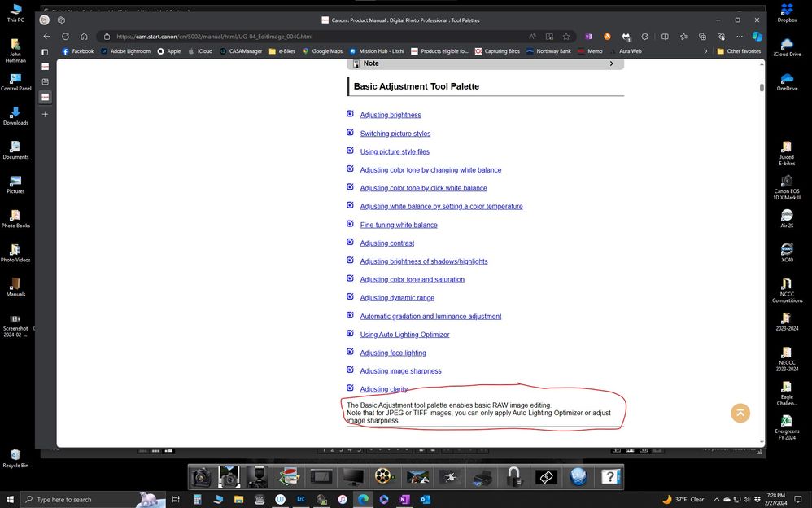Click the orange scroll-to-top button
This screenshot has width=812, height=508.
pos(740,413)
